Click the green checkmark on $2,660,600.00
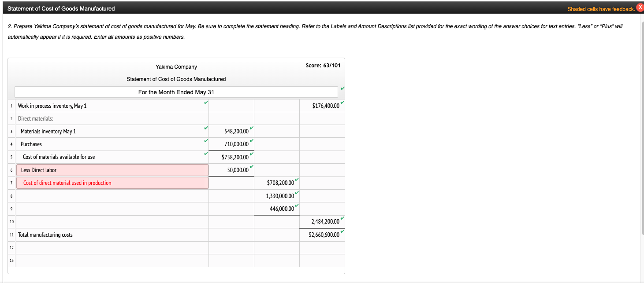This screenshot has width=644, height=283. click(342, 231)
